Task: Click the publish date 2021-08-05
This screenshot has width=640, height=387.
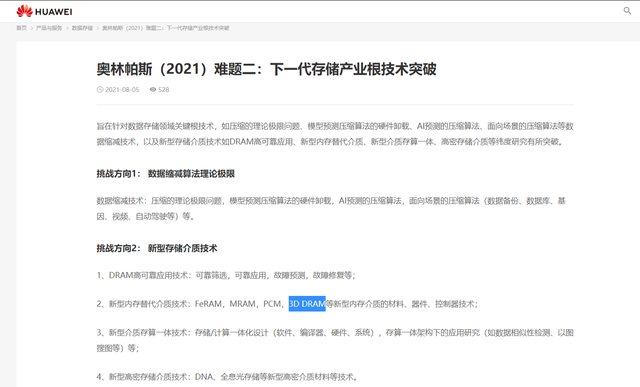Action: [122, 89]
